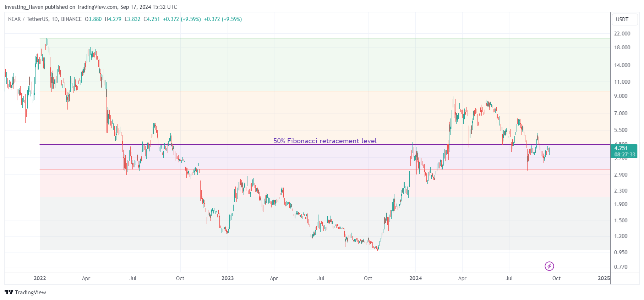
Task: Click the 11.000 price axis label
Action: [622, 82]
